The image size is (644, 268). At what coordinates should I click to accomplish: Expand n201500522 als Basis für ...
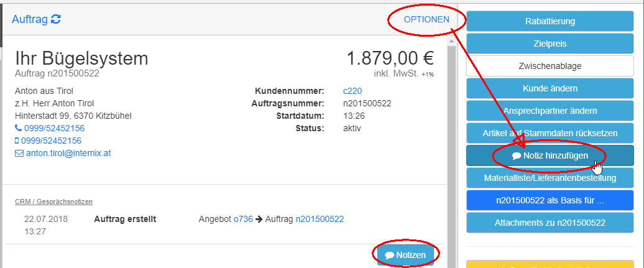click(x=550, y=201)
